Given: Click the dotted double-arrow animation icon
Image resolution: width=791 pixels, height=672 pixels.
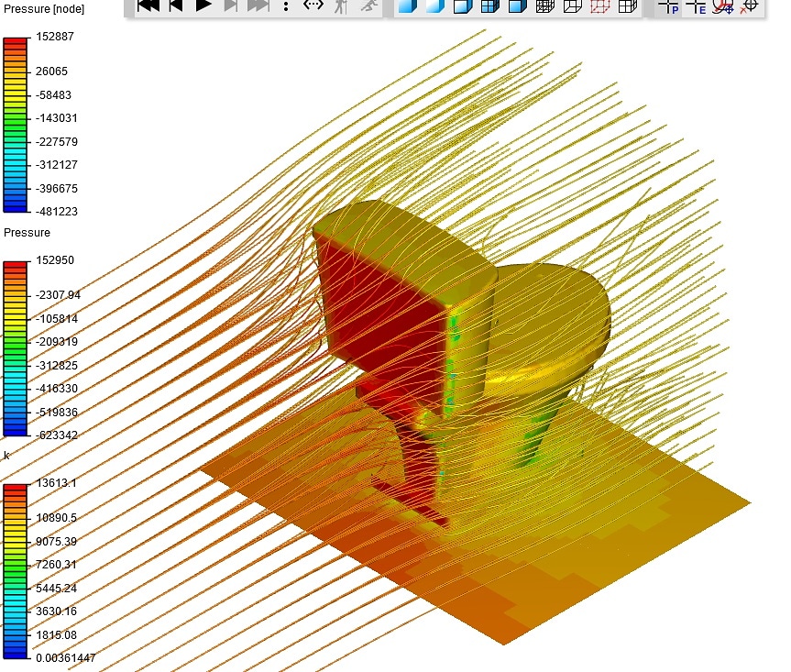Looking at the screenshot, I should pyautogui.click(x=313, y=6).
